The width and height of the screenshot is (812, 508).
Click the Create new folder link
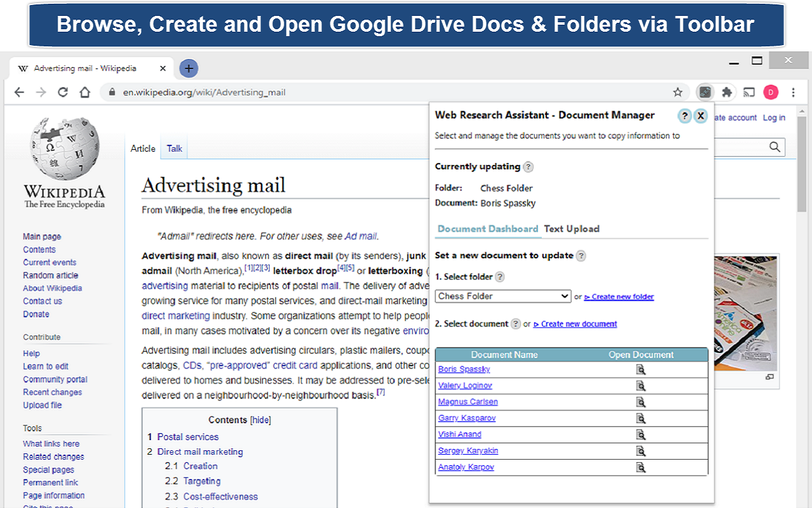coord(619,297)
